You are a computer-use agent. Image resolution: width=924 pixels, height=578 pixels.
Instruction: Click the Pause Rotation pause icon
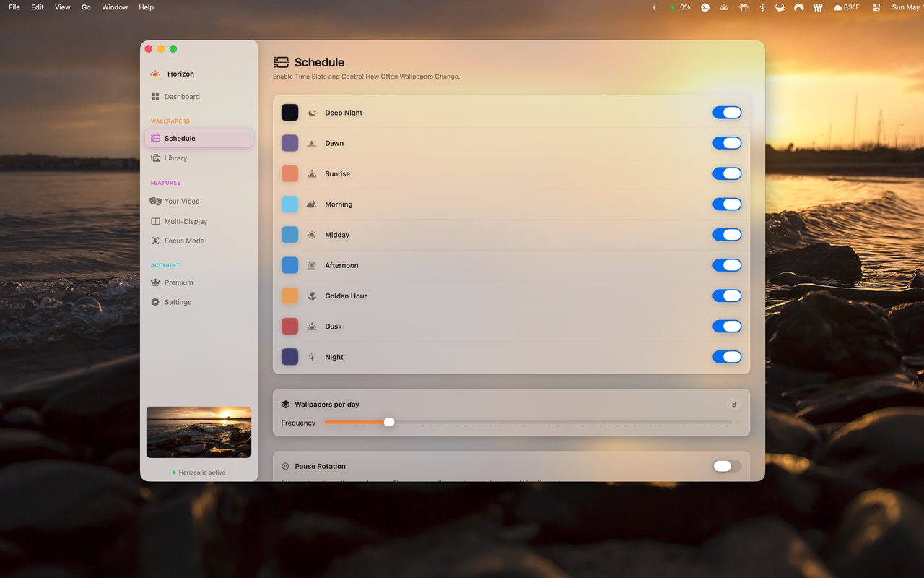click(285, 466)
